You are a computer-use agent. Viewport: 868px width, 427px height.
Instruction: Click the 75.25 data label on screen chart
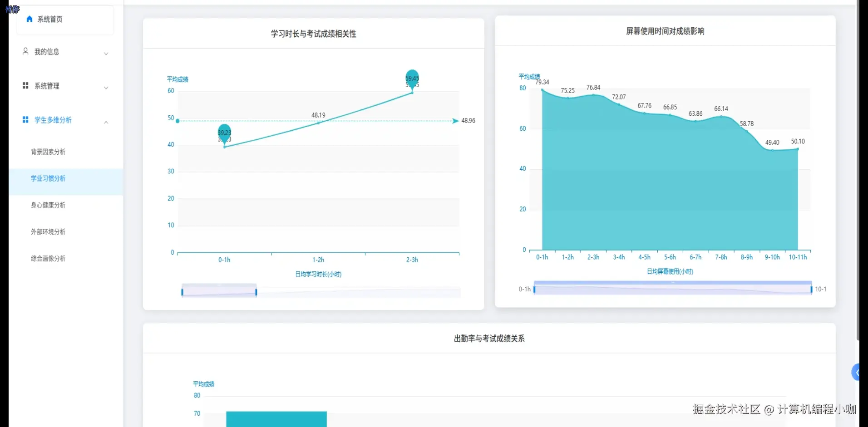click(x=567, y=91)
